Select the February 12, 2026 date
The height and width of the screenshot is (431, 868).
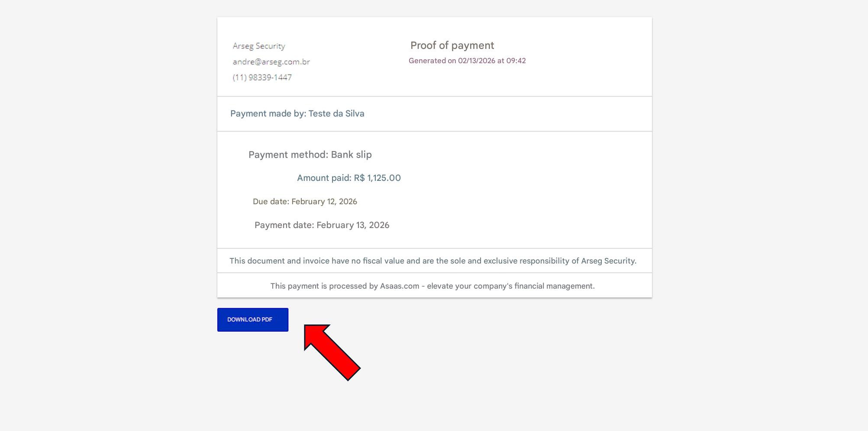[x=324, y=202]
